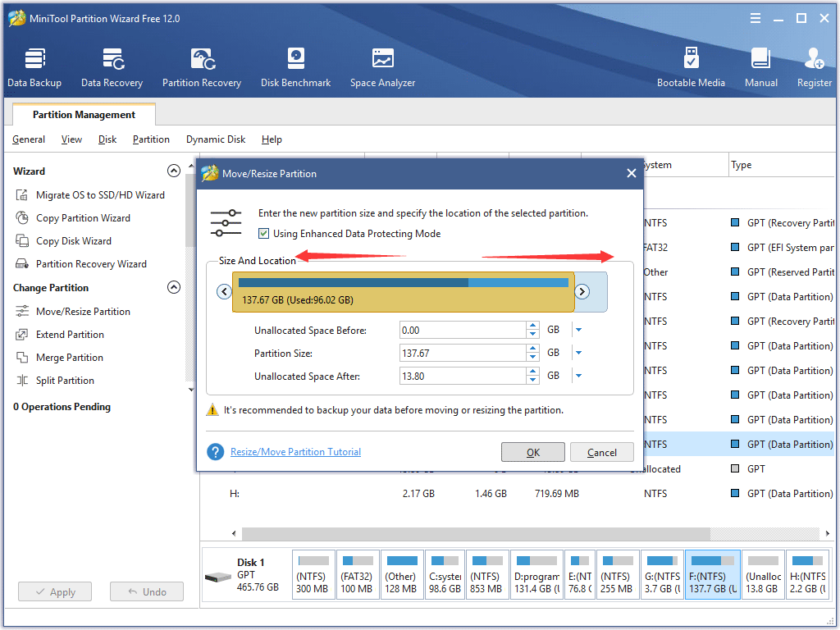Click Register in the toolbar
Viewport: 840px width, 630px height.
[x=814, y=66]
